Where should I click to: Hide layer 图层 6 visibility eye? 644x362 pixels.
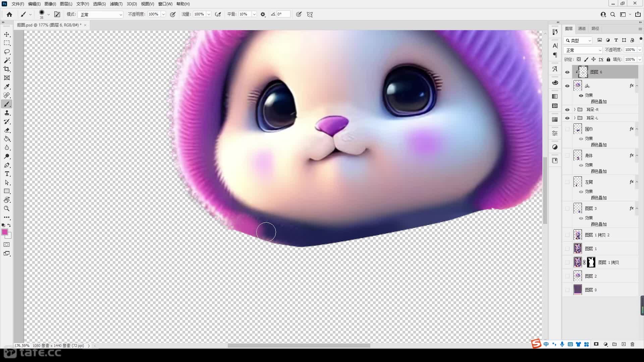point(567,72)
